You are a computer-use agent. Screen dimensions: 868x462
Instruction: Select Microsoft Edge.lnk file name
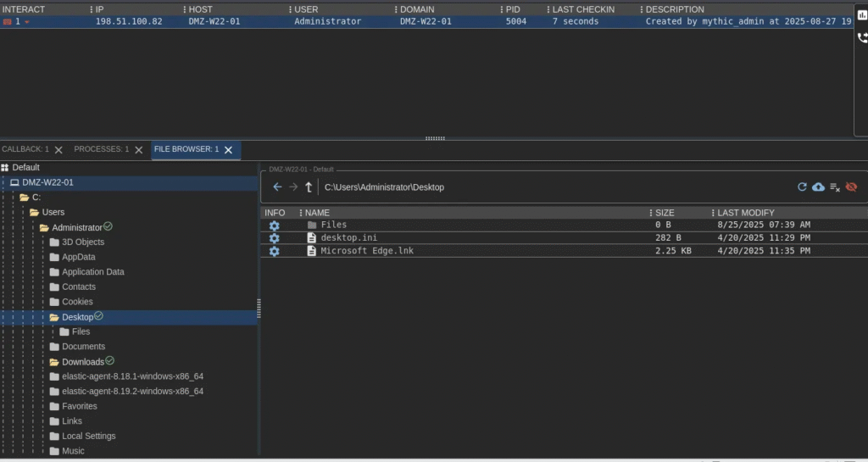coord(367,251)
